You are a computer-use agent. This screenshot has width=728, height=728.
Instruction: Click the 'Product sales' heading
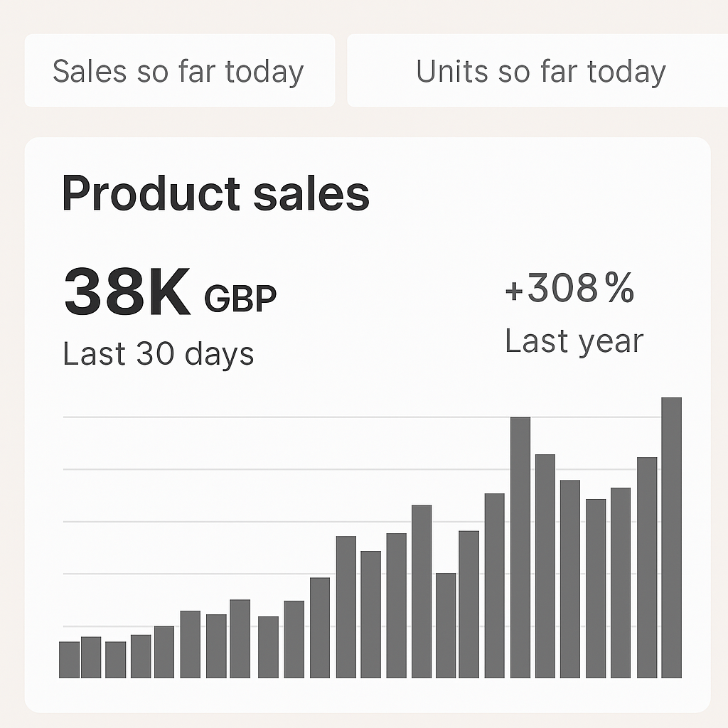pyautogui.click(x=215, y=193)
